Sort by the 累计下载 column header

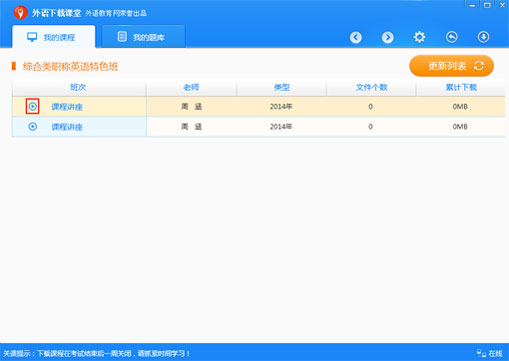click(x=461, y=87)
